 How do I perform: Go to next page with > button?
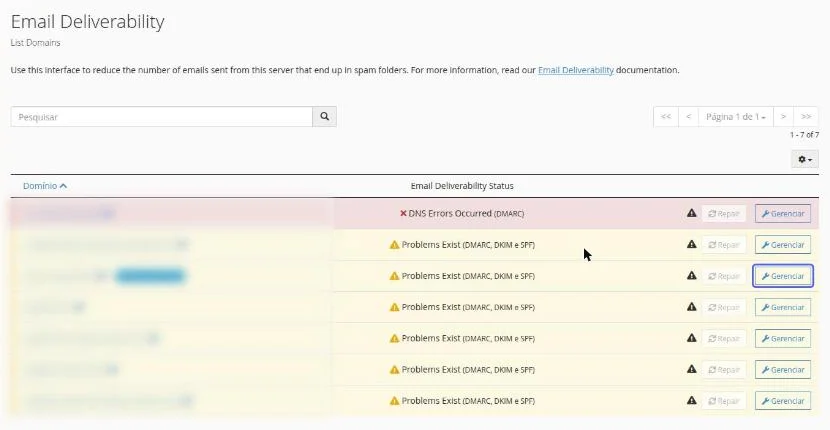783,117
